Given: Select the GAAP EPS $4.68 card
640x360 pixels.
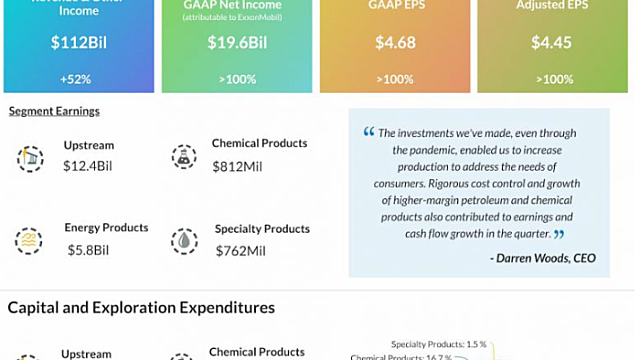Looking at the screenshot, I should pyautogui.click(x=395, y=46).
